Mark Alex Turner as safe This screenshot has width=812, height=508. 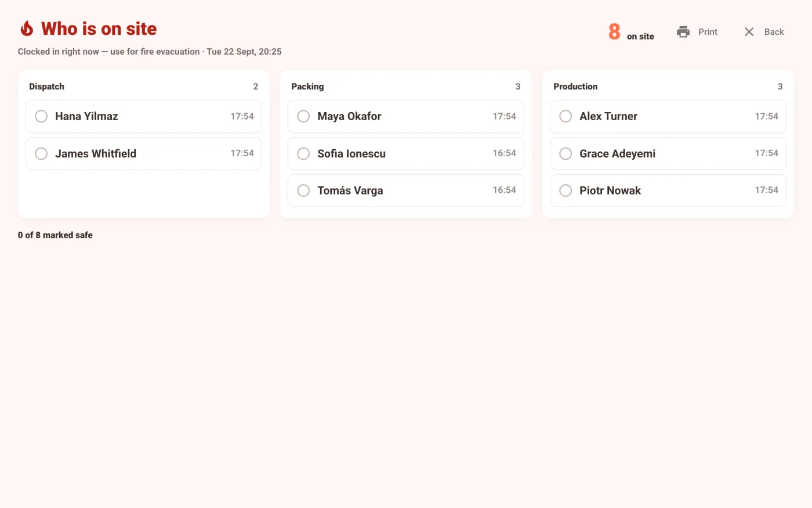[x=565, y=116]
